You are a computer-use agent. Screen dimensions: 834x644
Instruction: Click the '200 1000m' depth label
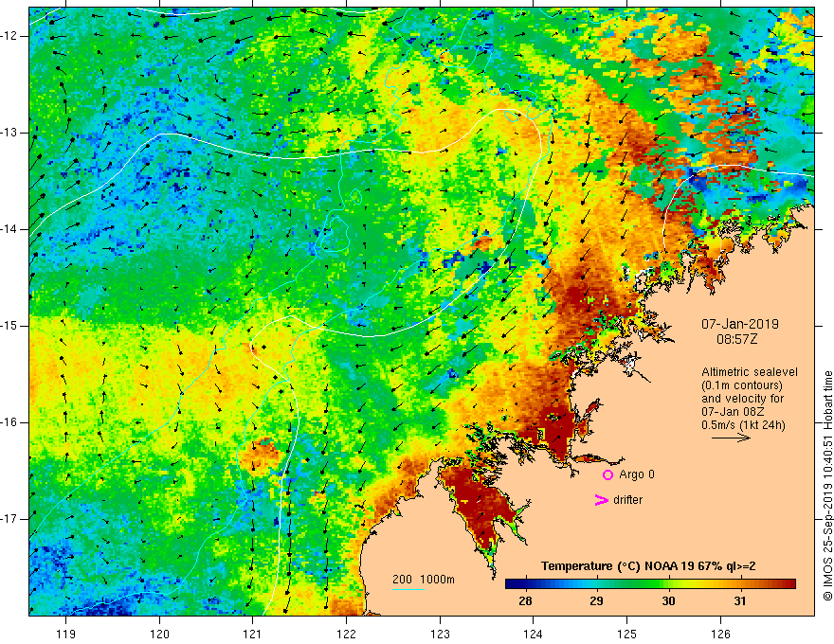[x=424, y=580]
